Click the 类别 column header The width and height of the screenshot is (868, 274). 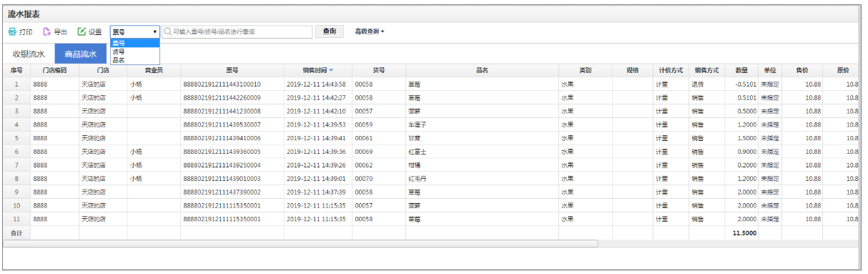click(586, 71)
